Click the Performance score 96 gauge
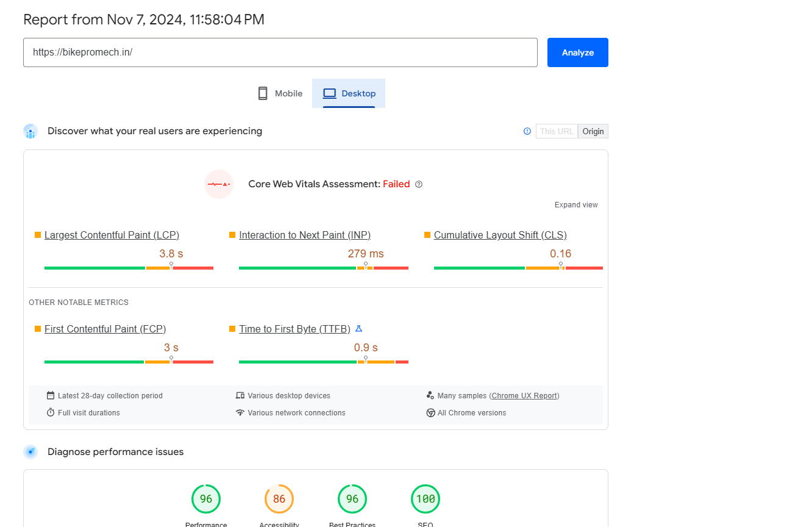Image resolution: width=812 pixels, height=527 pixels. [x=206, y=499]
